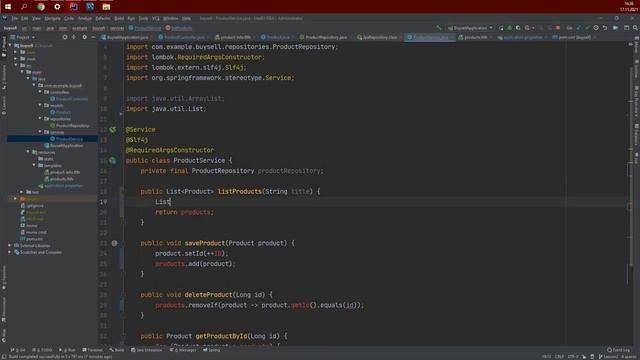Open the Refactor menu
Image resolution: width=640 pixels, height=360 pixels.
pyautogui.click(x=103, y=18)
